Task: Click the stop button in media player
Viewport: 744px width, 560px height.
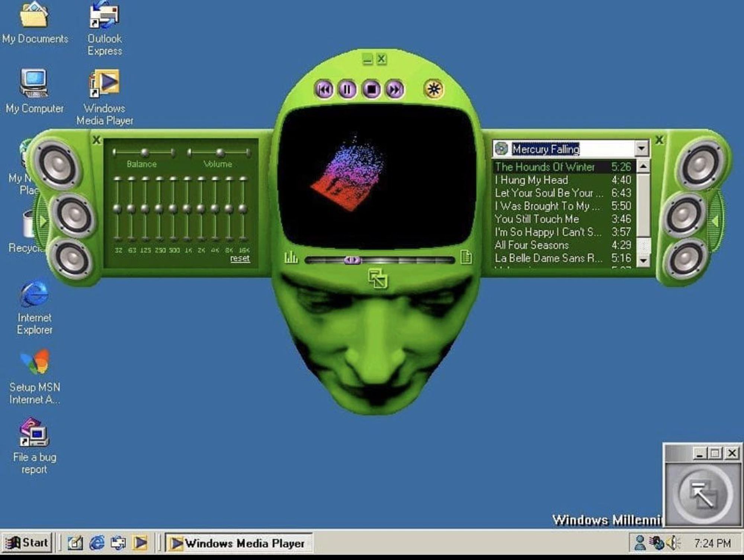Action: [374, 89]
